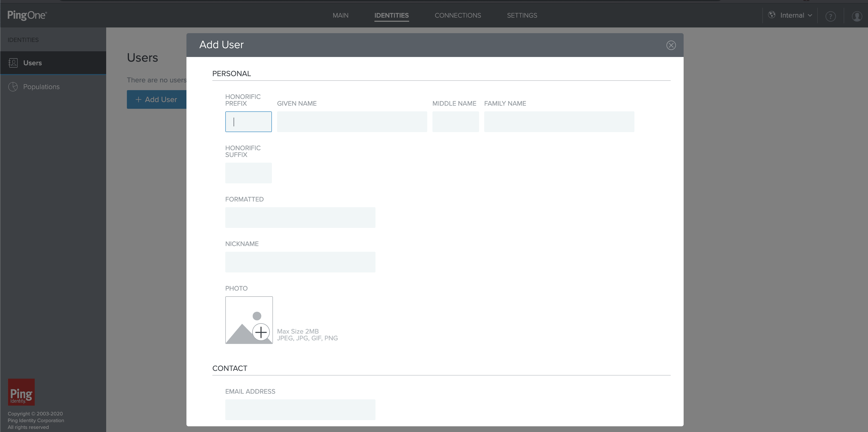
Task: Click the Max Size 2MB text
Action: [298, 331]
